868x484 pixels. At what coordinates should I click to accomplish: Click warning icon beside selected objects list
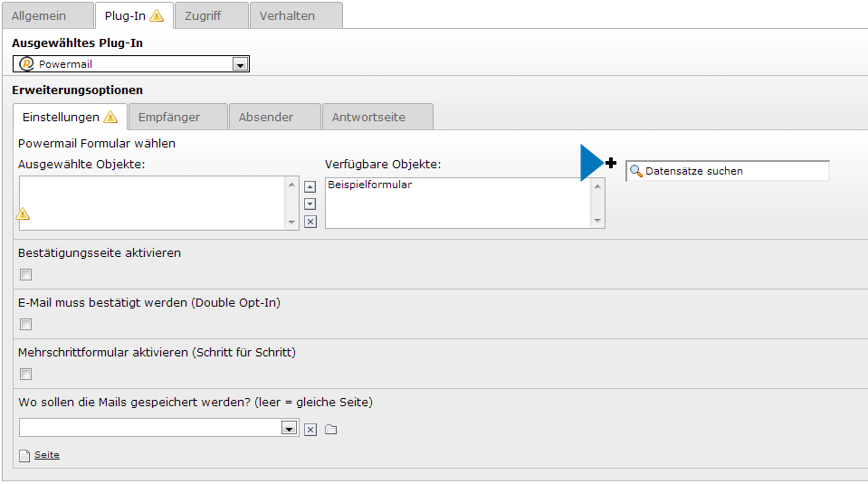(x=24, y=214)
